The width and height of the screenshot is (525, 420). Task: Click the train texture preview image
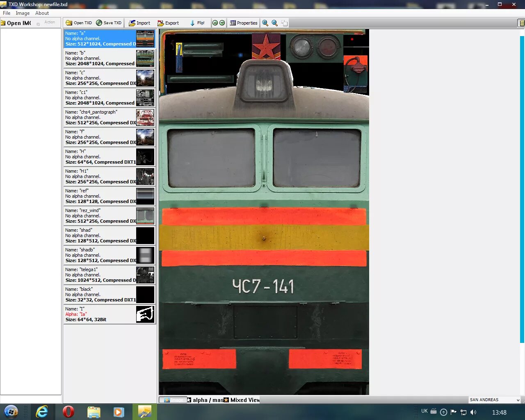[x=264, y=212]
